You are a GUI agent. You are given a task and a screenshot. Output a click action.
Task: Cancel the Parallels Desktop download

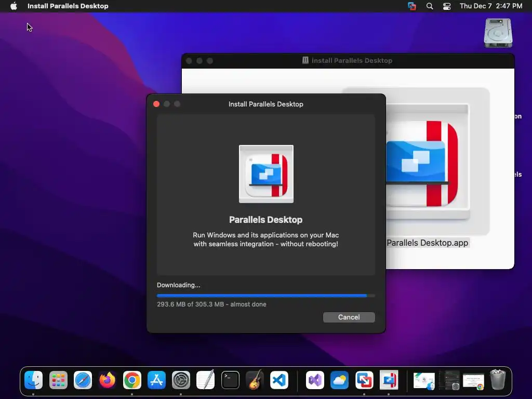(x=349, y=317)
